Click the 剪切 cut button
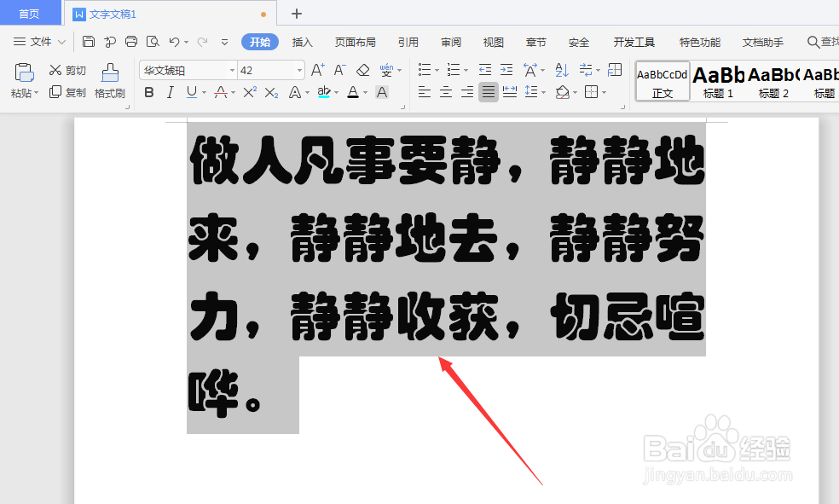The height and width of the screenshot is (504, 839). pos(67,70)
